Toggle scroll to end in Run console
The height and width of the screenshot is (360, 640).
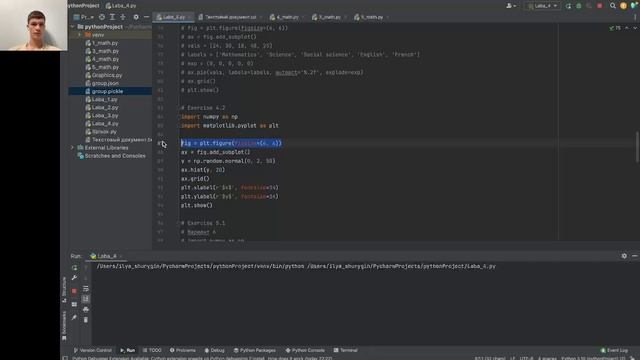(86, 299)
